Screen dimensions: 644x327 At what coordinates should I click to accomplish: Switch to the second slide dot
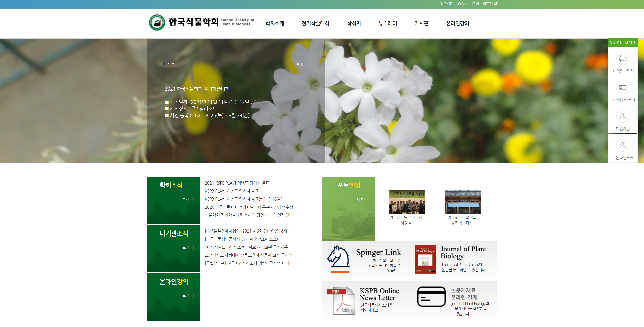168,64
